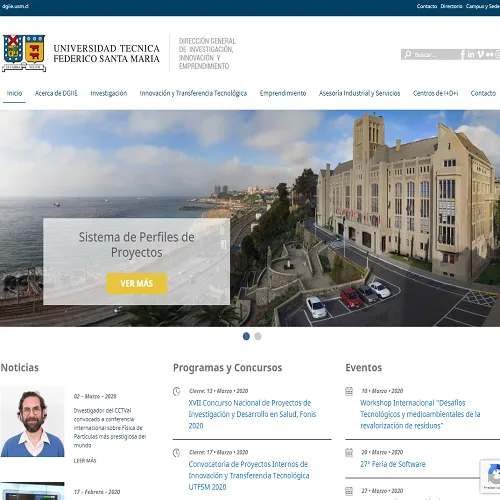This screenshot has height=500, width=500.
Task: Click the Cierre: 17 Marzo 2020 text
Action: tap(219, 452)
